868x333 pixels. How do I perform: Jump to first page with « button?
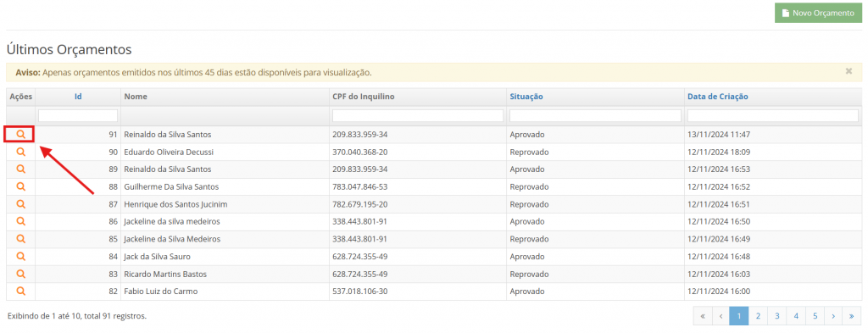[703, 316]
